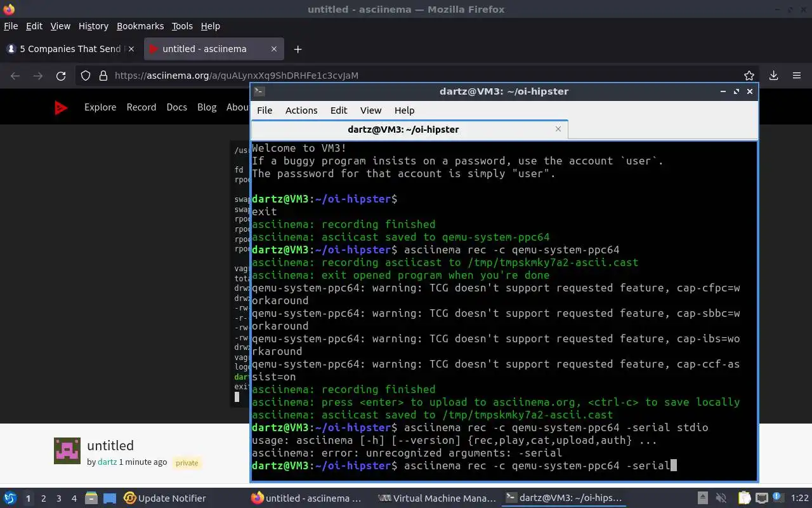Image resolution: width=812 pixels, height=508 pixels.
Task: Switch to workspace 1
Action: (28, 498)
